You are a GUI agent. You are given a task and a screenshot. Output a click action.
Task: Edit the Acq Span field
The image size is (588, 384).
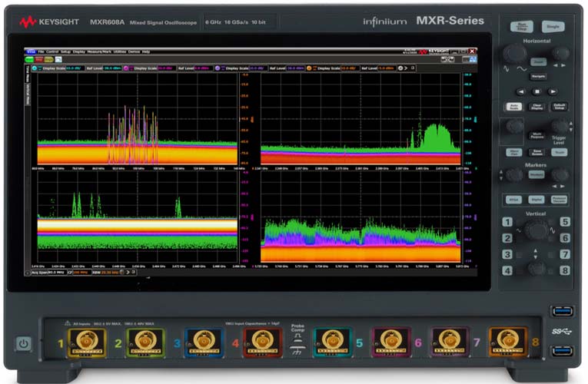[x=56, y=273]
